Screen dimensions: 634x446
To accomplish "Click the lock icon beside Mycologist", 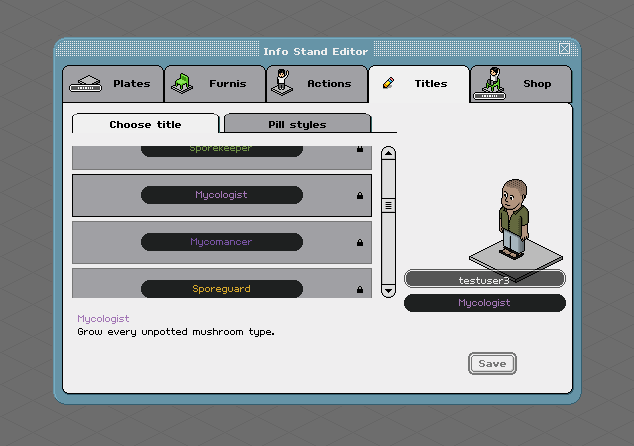I will 360,196.
